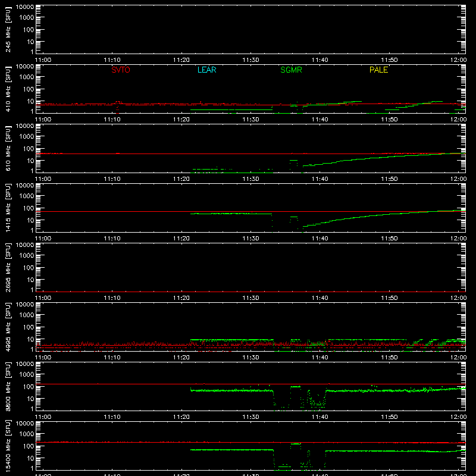This screenshot has height=476, width=476.
Task: Click the red SVTO station label
Action: coord(121,70)
